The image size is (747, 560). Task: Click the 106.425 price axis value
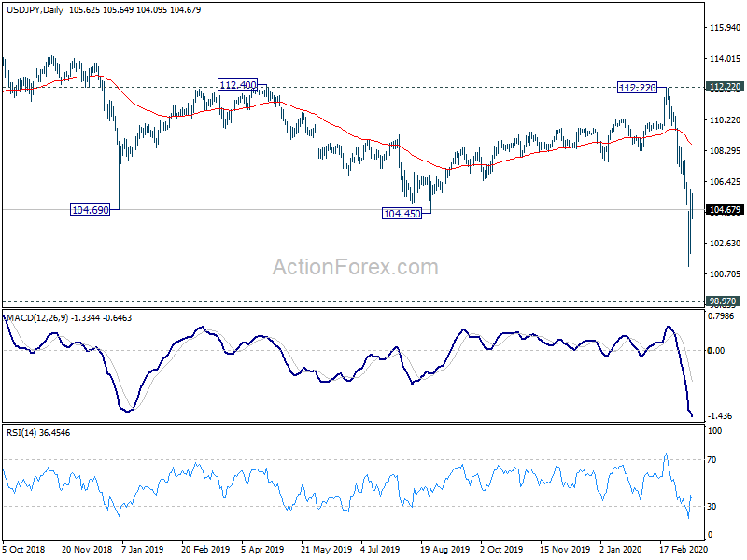click(726, 182)
